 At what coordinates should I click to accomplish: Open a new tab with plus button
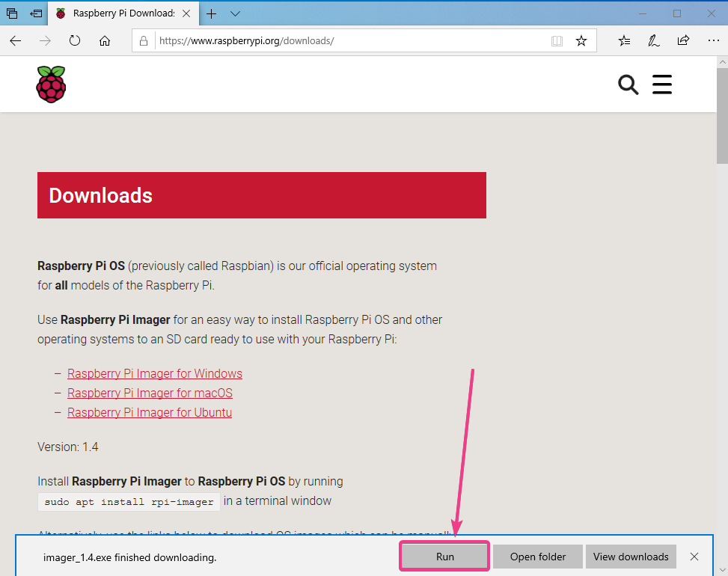click(x=211, y=14)
